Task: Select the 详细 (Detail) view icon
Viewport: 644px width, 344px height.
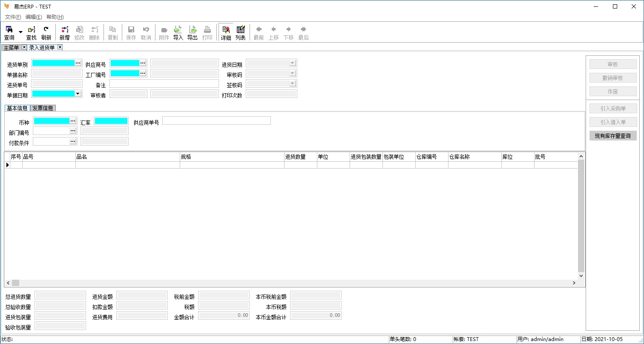Action: pyautogui.click(x=226, y=32)
